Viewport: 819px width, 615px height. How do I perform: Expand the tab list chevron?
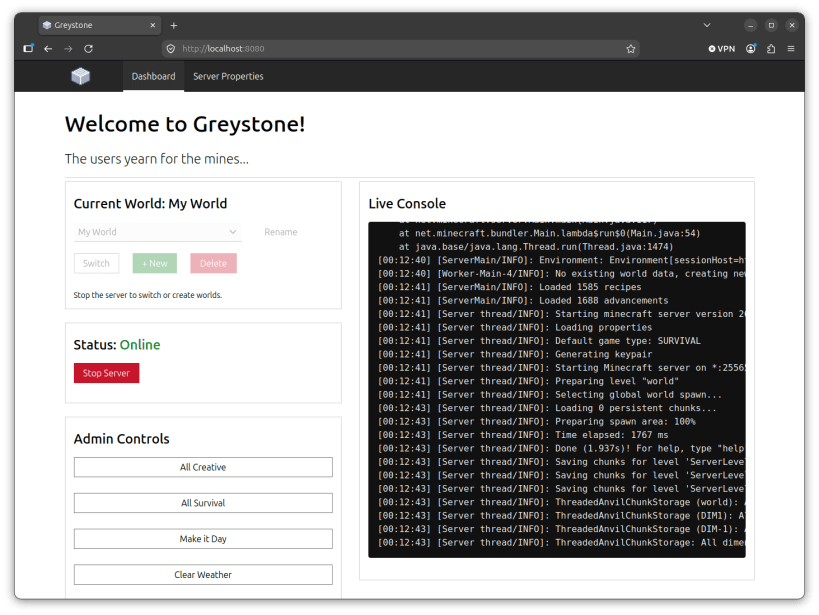coord(707,25)
